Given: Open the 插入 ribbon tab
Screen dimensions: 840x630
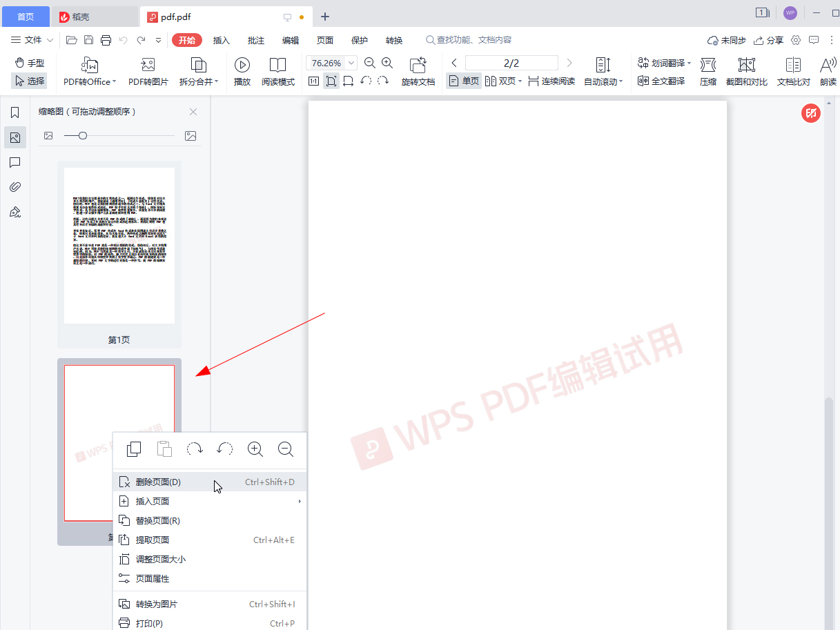Looking at the screenshot, I should point(221,40).
